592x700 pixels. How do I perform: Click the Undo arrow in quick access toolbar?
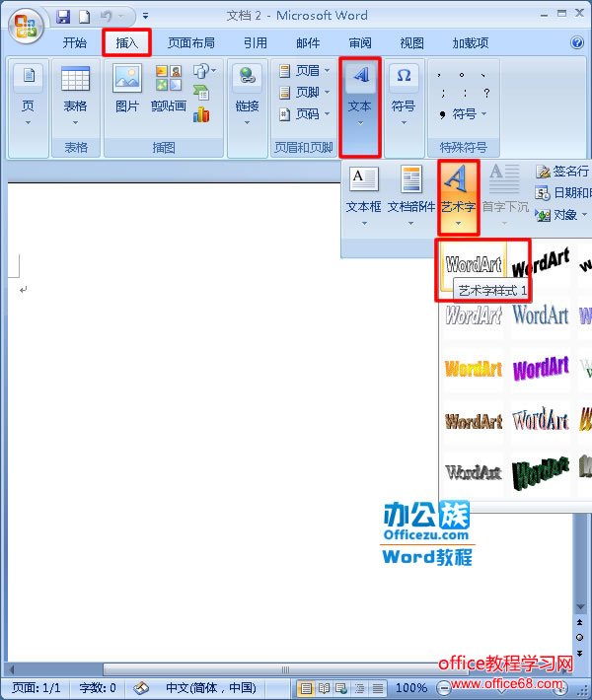(x=106, y=17)
